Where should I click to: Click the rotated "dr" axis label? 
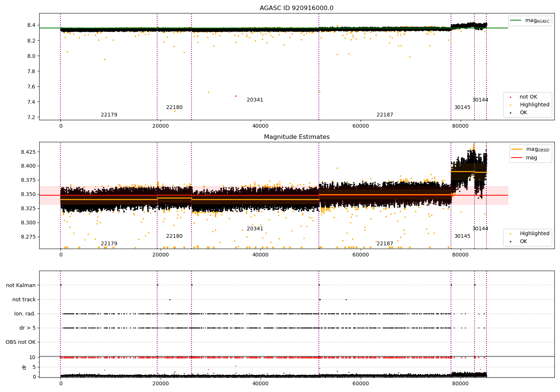(24, 367)
